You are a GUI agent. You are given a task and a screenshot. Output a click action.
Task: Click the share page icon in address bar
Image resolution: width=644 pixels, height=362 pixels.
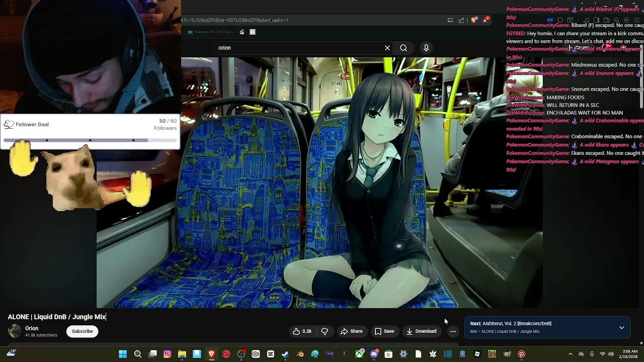click(x=461, y=20)
